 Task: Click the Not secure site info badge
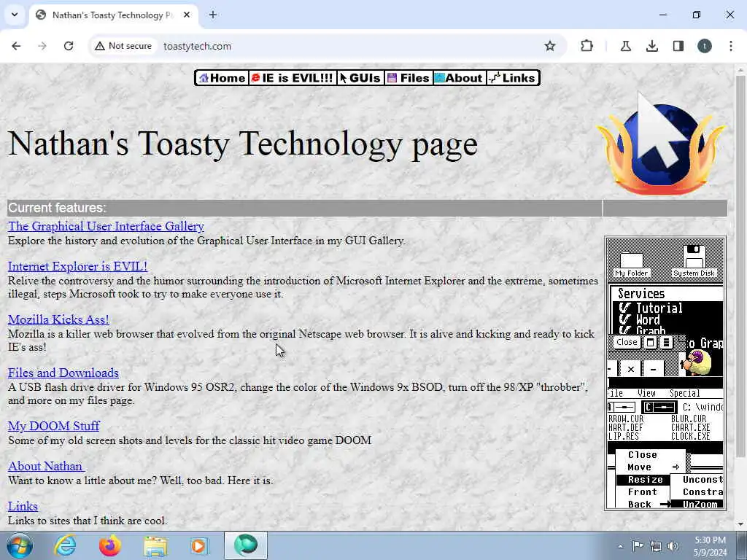click(124, 46)
